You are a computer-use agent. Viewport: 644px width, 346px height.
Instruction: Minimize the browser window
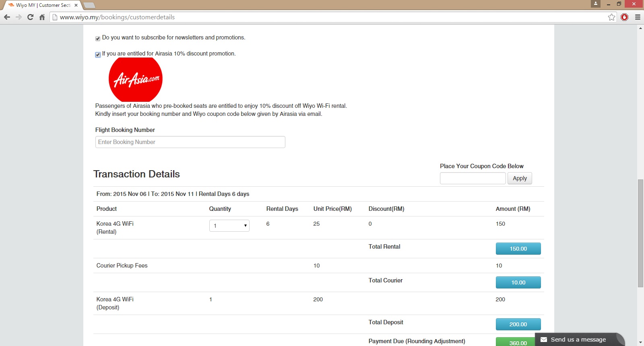pyautogui.click(x=608, y=4)
